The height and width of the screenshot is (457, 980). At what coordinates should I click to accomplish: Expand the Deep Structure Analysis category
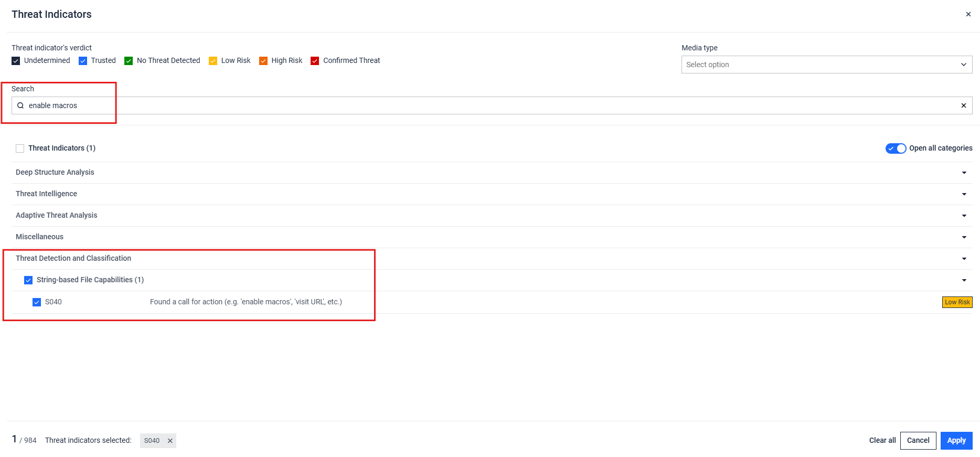tap(964, 173)
